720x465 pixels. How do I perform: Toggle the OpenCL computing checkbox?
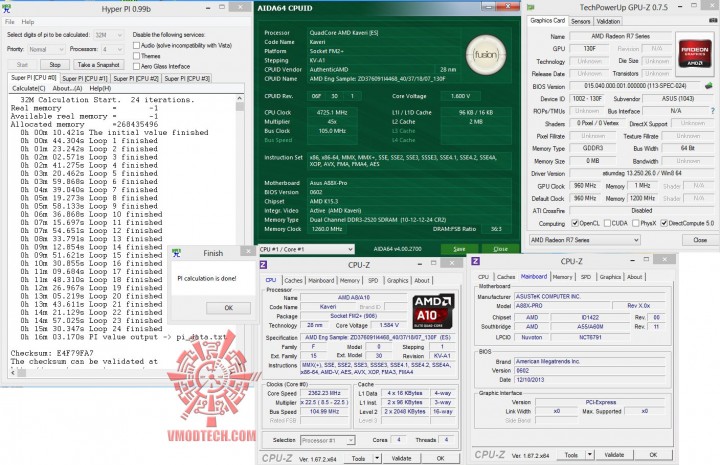pyautogui.click(x=574, y=223)
